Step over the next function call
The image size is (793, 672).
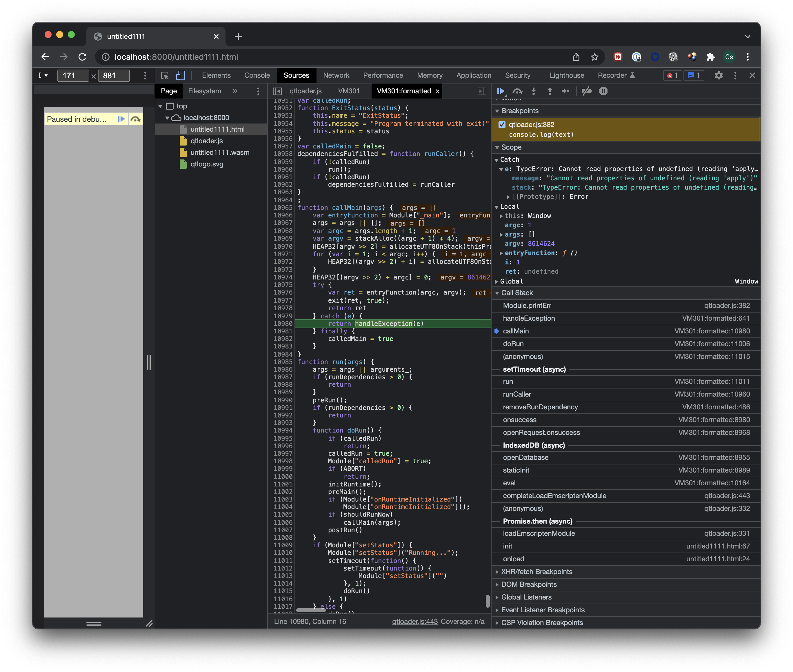(x=517, y=91)
